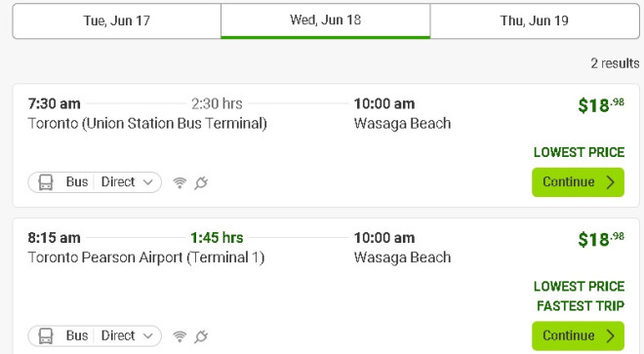644x354 pixels.
Task: Continue with the 8:15 am Pearson Airport trip
Action: point(578,335)
